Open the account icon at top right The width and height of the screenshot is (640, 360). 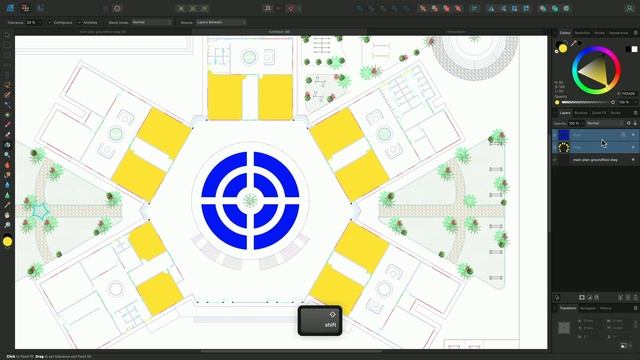(x=629, y=8)
